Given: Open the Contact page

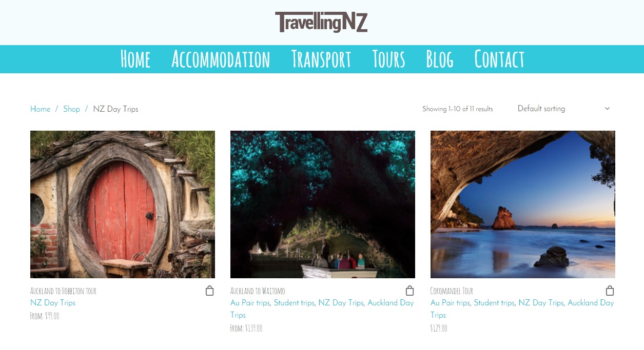Looking at the screenshot, I should click(x=499, y=59).
